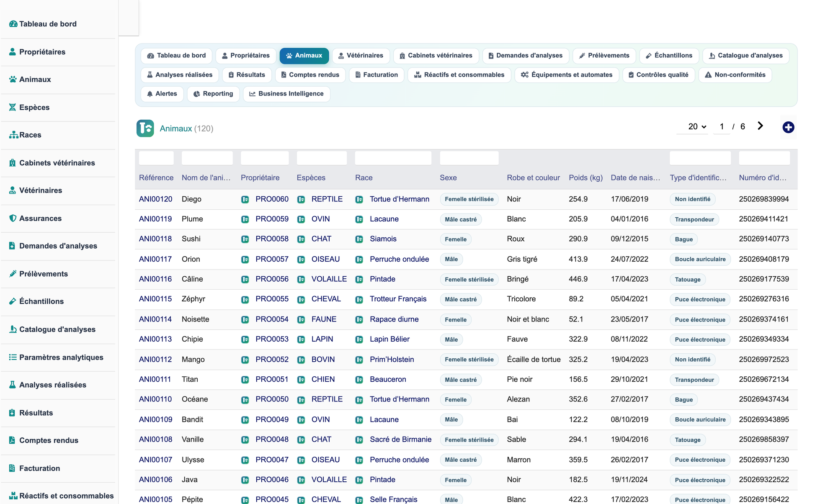Click the current page number field

click(722, 126)
